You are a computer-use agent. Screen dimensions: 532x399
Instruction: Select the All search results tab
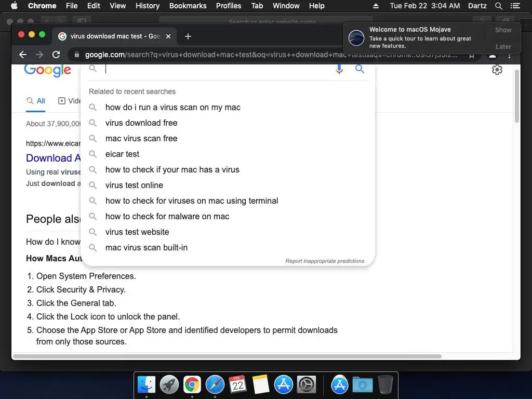[x=36, y=101]
